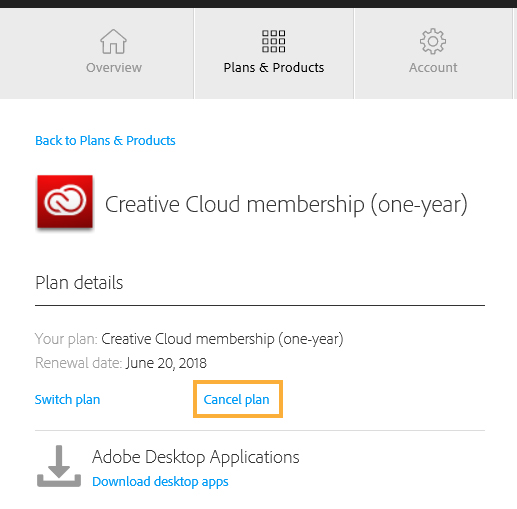The width and height of the screenshot is (517, 509).
Task: Click the dark bar above the tabs
Action: pos(258,4)
